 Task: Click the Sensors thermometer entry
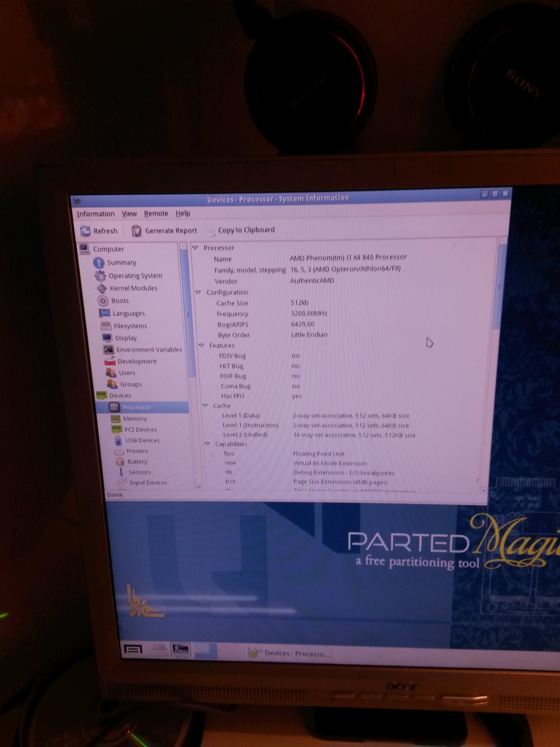(139, 472)
